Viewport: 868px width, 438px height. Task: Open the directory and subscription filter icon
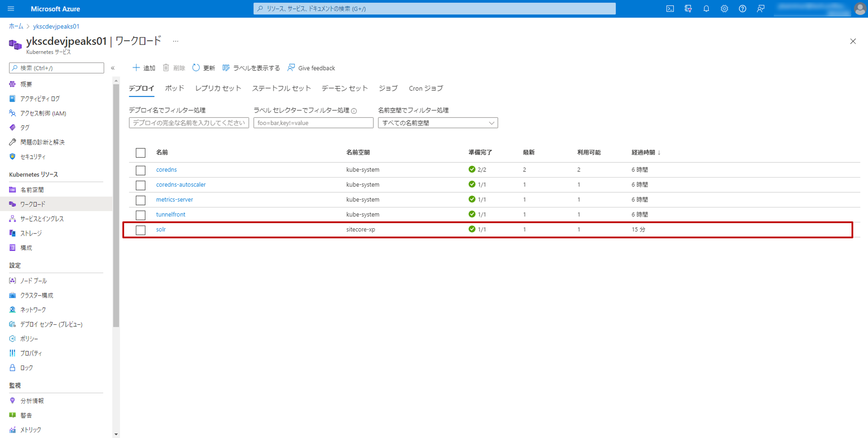pos(688,9)
